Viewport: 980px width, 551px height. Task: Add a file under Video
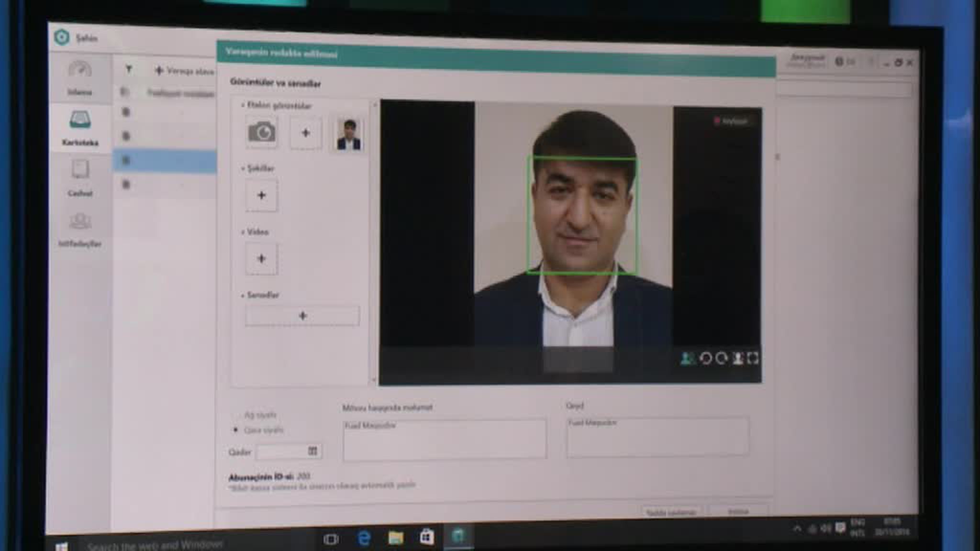tap(261, 259)
